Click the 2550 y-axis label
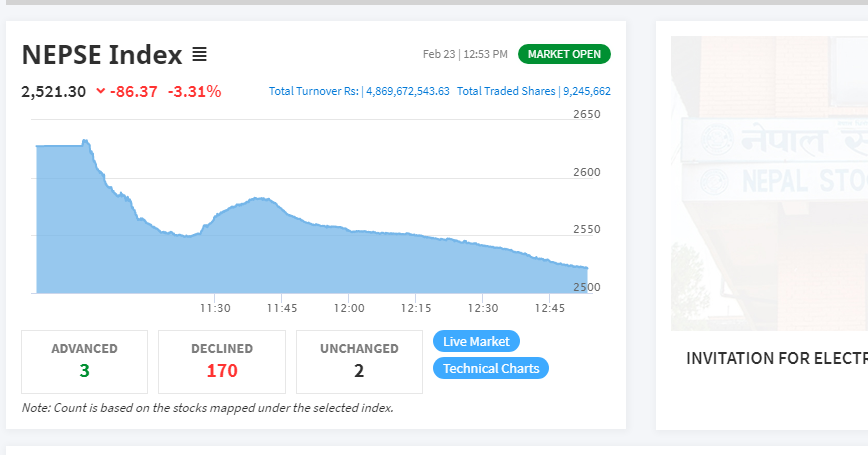 587,229
